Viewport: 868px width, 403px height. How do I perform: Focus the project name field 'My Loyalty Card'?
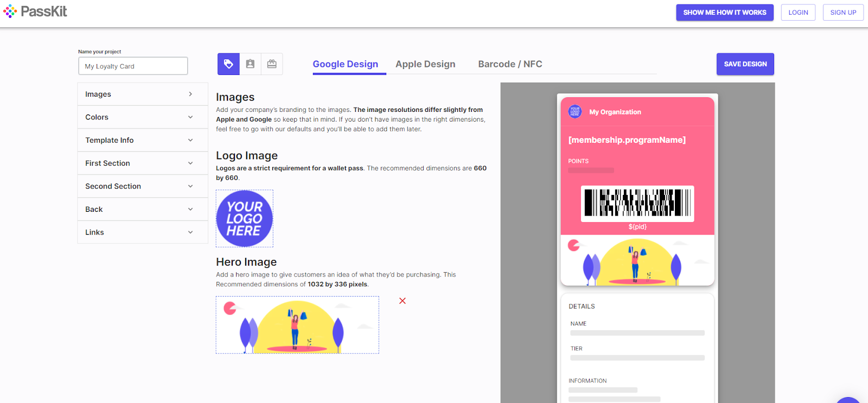(133, 66)
